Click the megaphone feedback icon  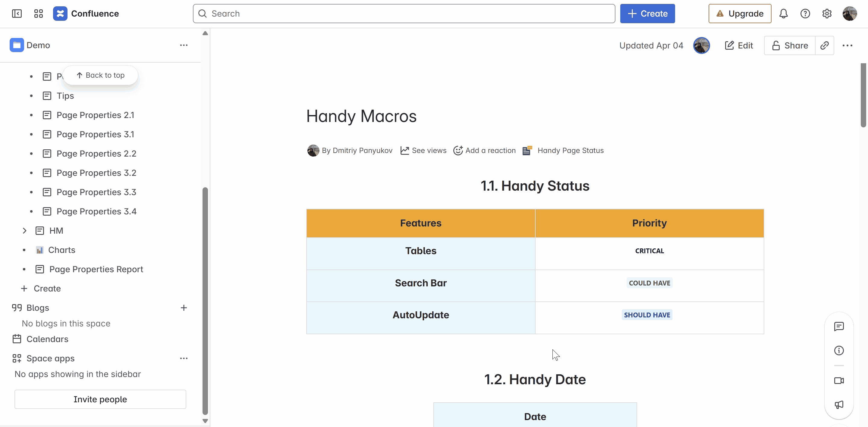pyautogui.click(x=839, y=404)
